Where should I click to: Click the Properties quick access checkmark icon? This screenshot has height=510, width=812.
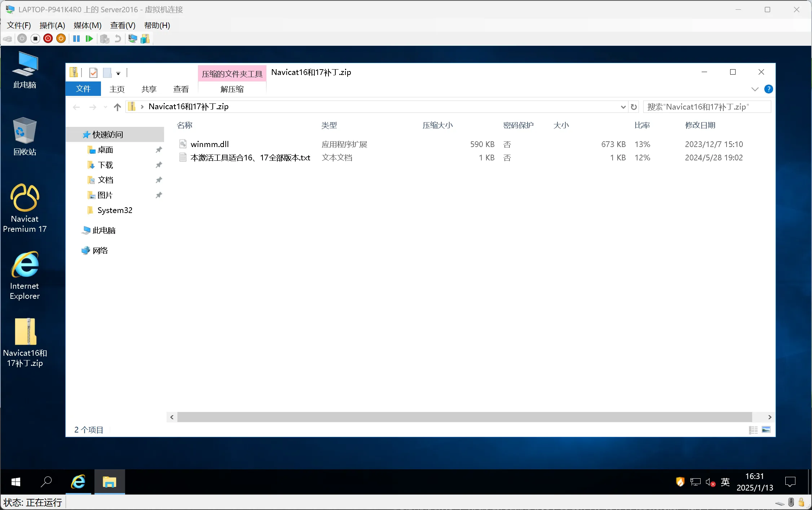point(93,73)
